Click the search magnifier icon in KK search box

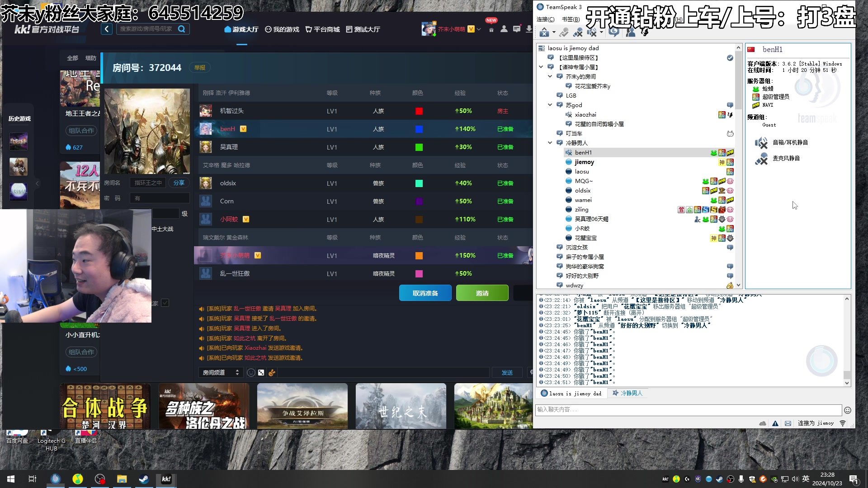(x=182, y=29)
